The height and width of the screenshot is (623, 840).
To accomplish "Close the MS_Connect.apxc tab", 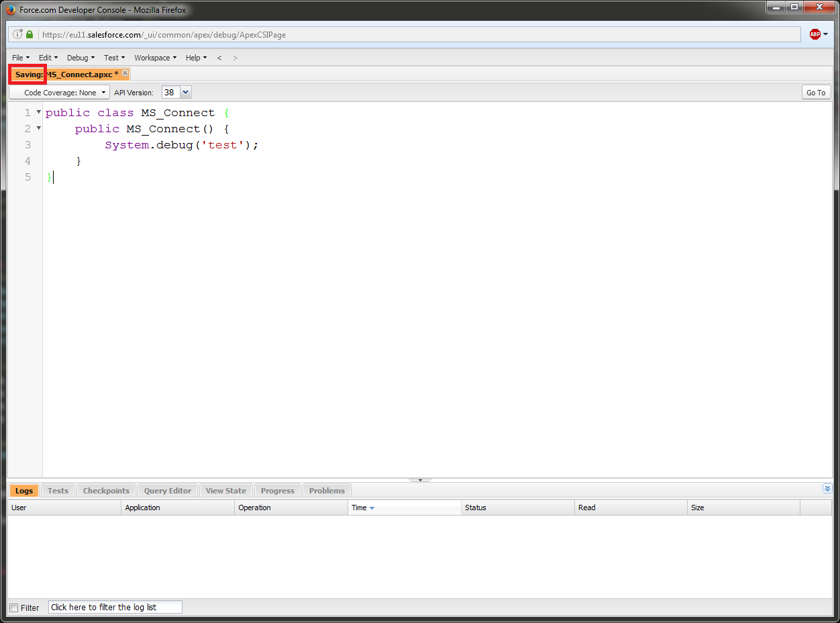I will point(125,73).
